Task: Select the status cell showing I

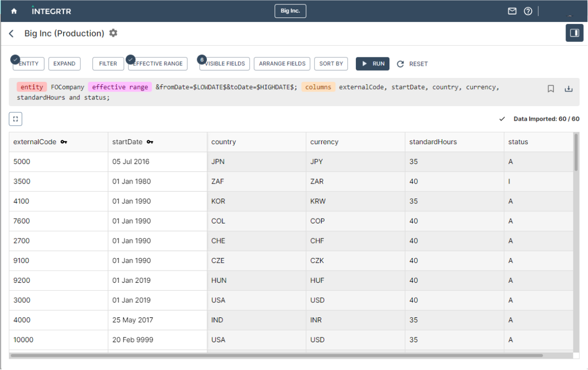Action: (x=539, y=182)
